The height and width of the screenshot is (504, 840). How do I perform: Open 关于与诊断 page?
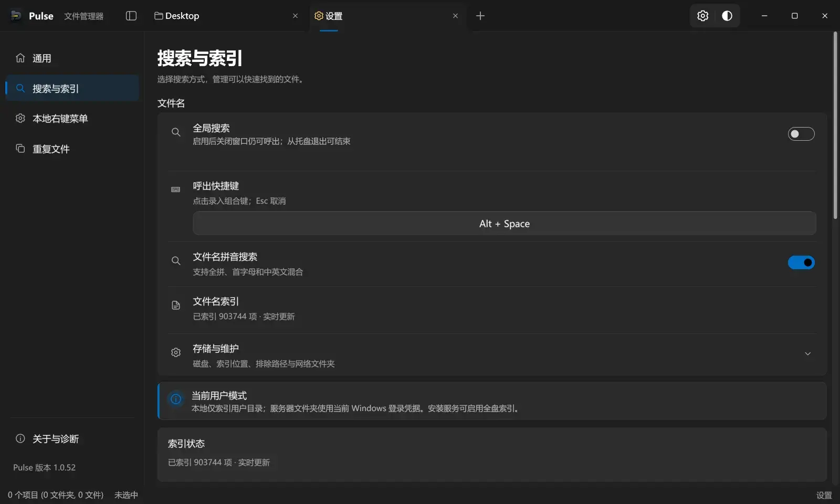click(72, 438)
